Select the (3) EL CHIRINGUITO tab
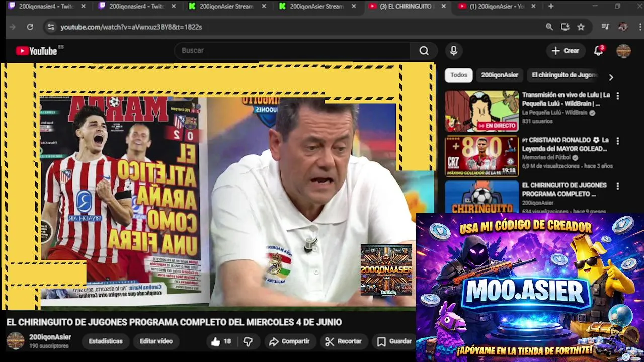Image resolution: width=644 pixels, height=362 pixels. pyautogui.click(x=407, y=6)
